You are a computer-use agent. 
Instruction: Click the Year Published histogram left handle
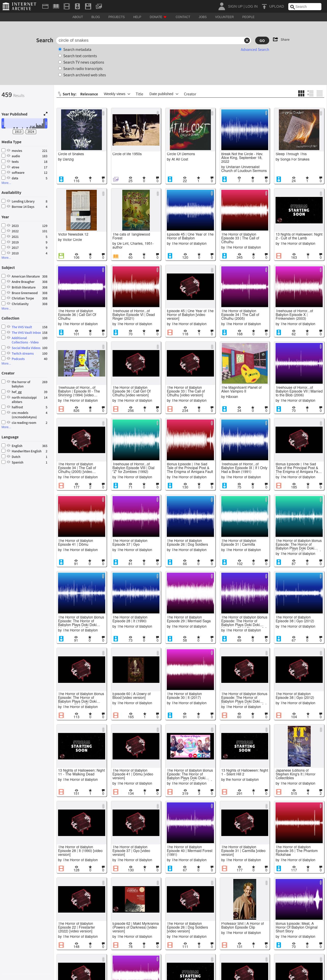(x=3, y=123)
